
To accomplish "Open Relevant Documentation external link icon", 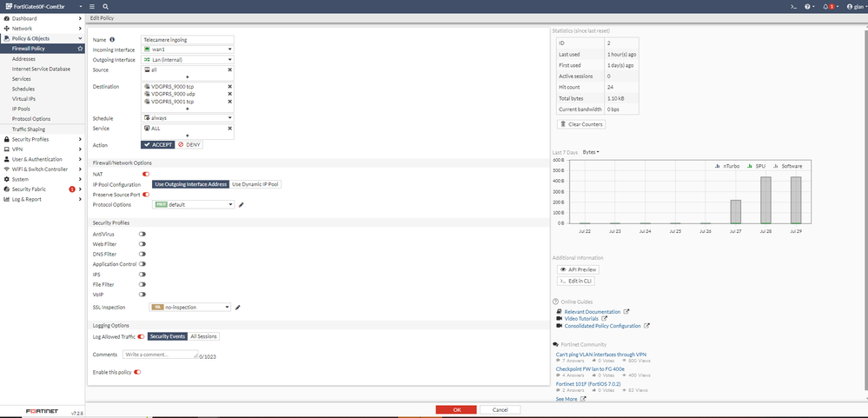I will point(626,312).
